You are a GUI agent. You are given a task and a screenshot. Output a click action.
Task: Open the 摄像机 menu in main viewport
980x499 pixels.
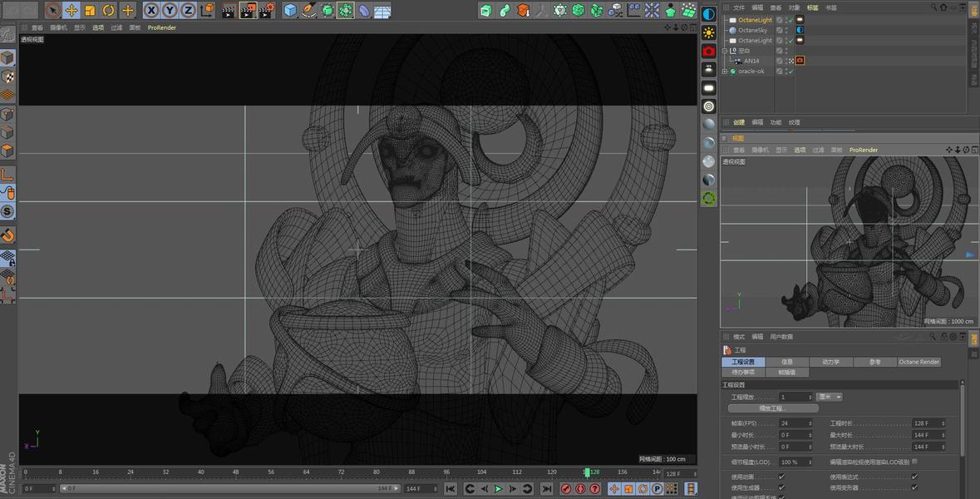tap(58, 27)
